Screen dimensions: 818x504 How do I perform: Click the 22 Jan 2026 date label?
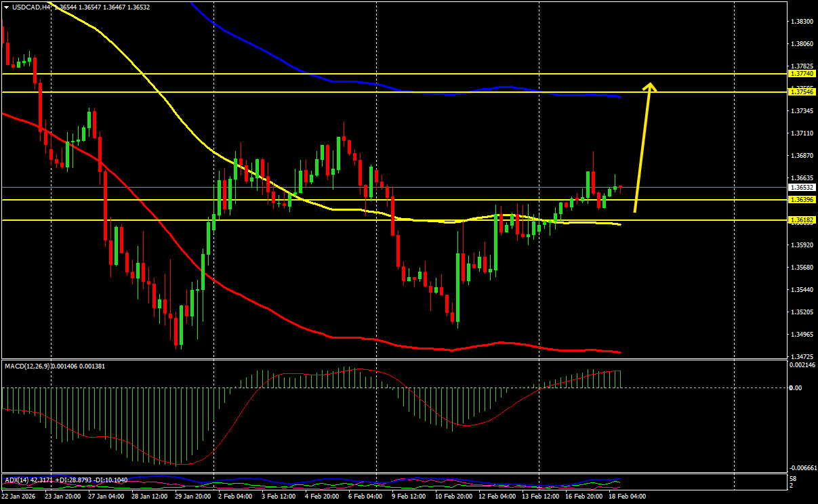pyautogui.click(x=18, y=497)
